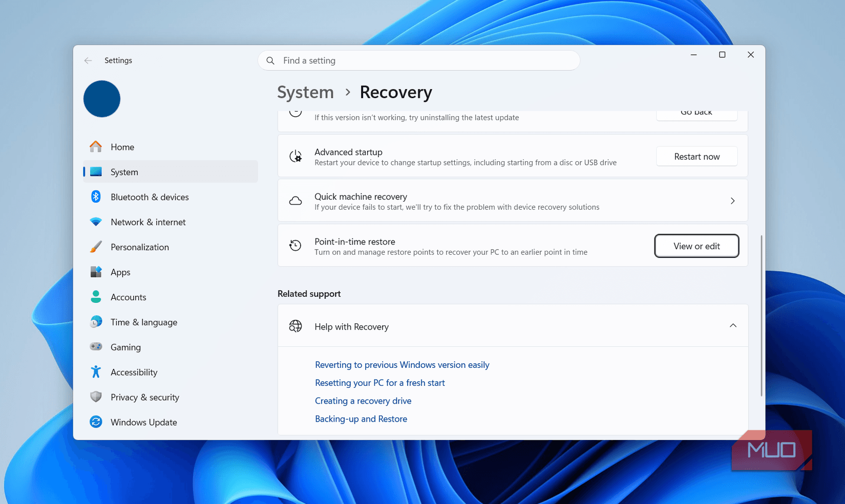Open Reverting to previous Windows version link
This screenshot has width=845, height=504.
point(402,365)
